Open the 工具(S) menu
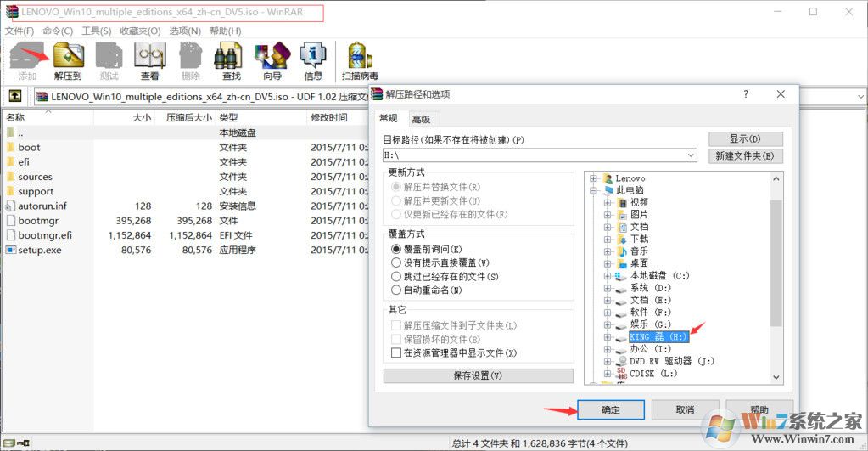The width and height of the screenshot is (868, 451). 97,31
